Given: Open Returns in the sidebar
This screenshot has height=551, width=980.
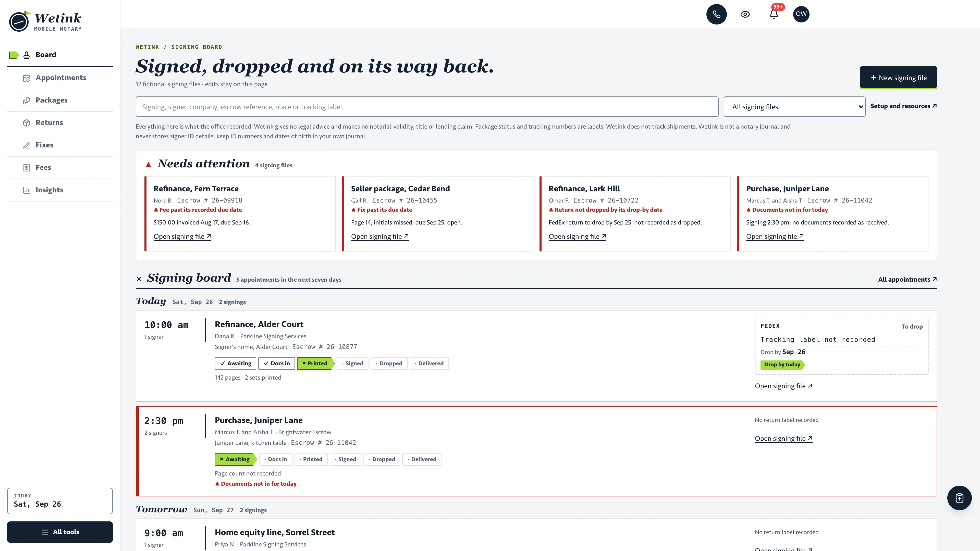Looking at the screenshot, I should (60, 122).
